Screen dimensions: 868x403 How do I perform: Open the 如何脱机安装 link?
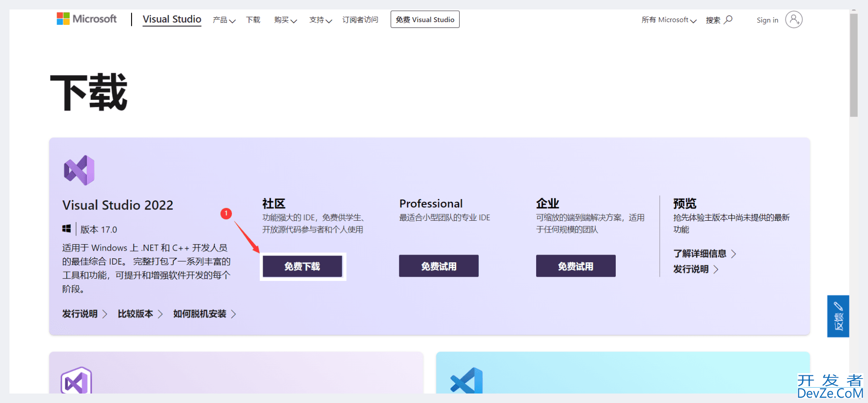coord(205,314)
